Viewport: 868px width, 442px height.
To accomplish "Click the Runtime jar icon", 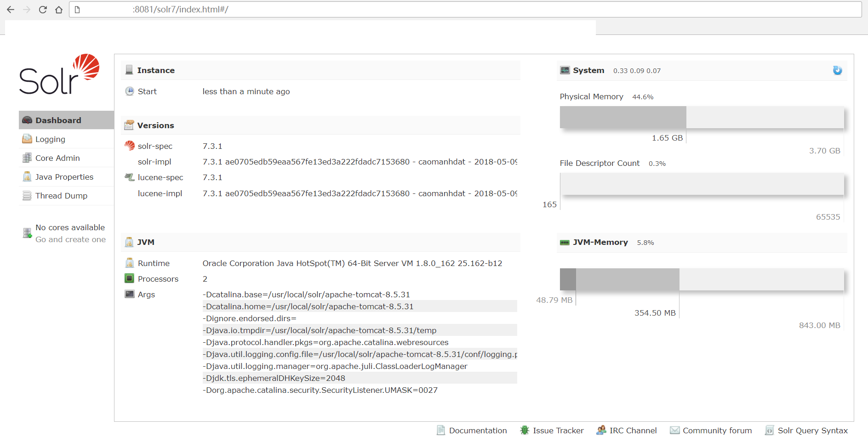I will tap(130, 263).
